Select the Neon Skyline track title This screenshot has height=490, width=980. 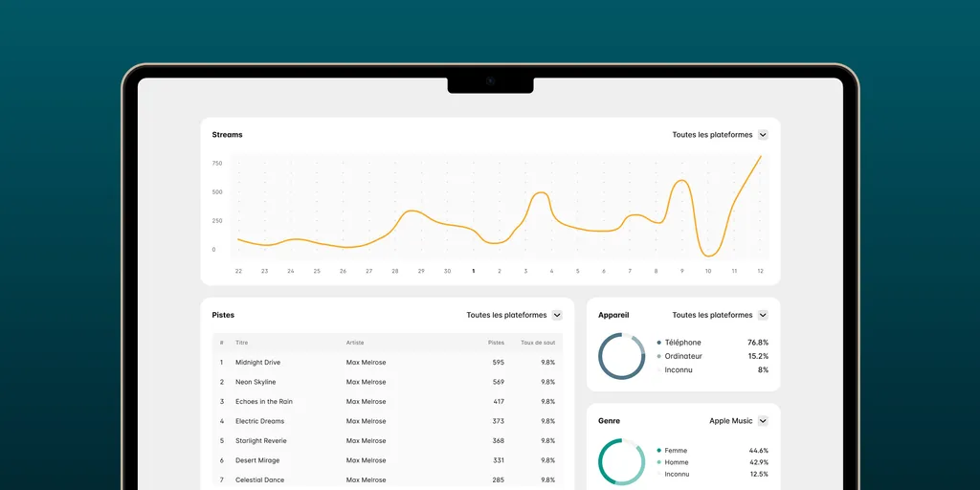point(256,382)
